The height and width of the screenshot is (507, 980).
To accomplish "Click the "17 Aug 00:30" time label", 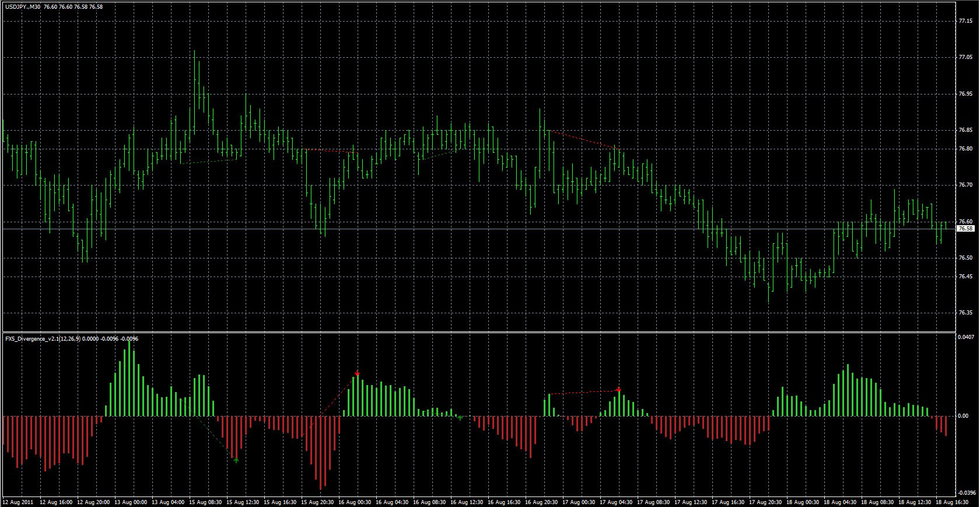I will point(579,502).
